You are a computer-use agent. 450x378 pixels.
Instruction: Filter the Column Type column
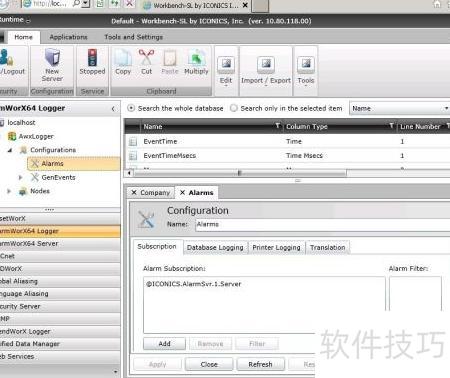tap(391, 126)
